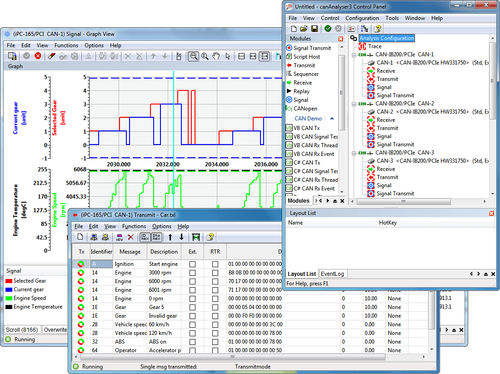Click the new document icon in Transmit toolbar
This screenshot has height=374, width=500.
pos(80,237)
